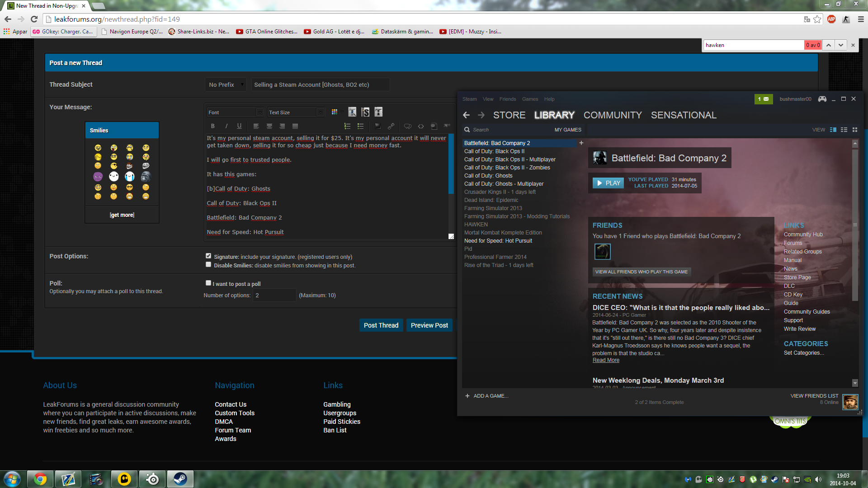The width and height of the screenshot is (868, 488).
Task: Click the Post Thread button
Action: tap(381, 325)
